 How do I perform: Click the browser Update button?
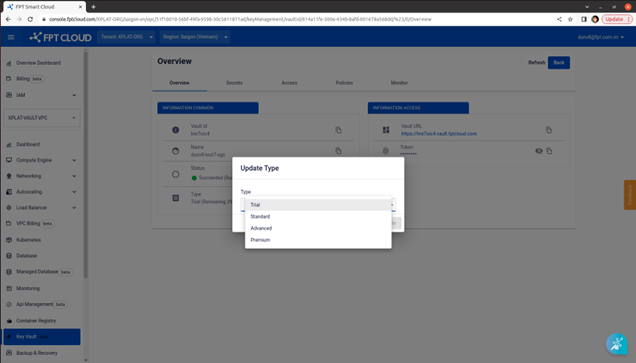click(x=617, y=19)
